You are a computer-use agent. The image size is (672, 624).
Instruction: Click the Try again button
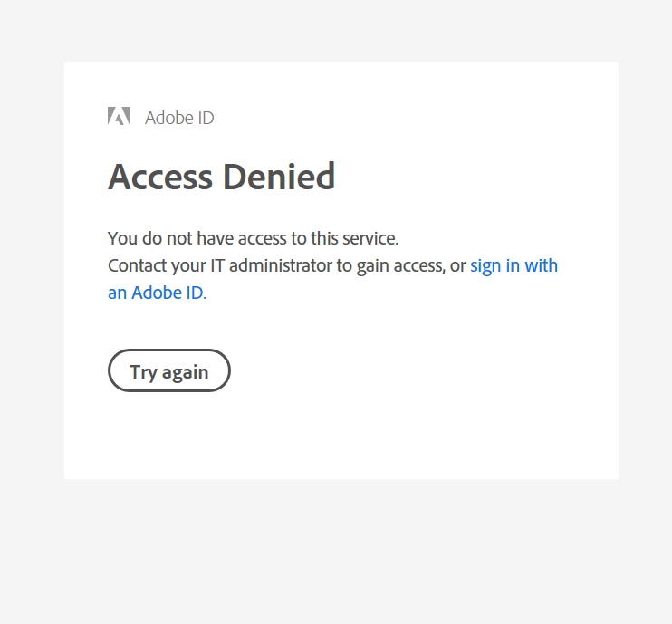[x=169, y=370]
